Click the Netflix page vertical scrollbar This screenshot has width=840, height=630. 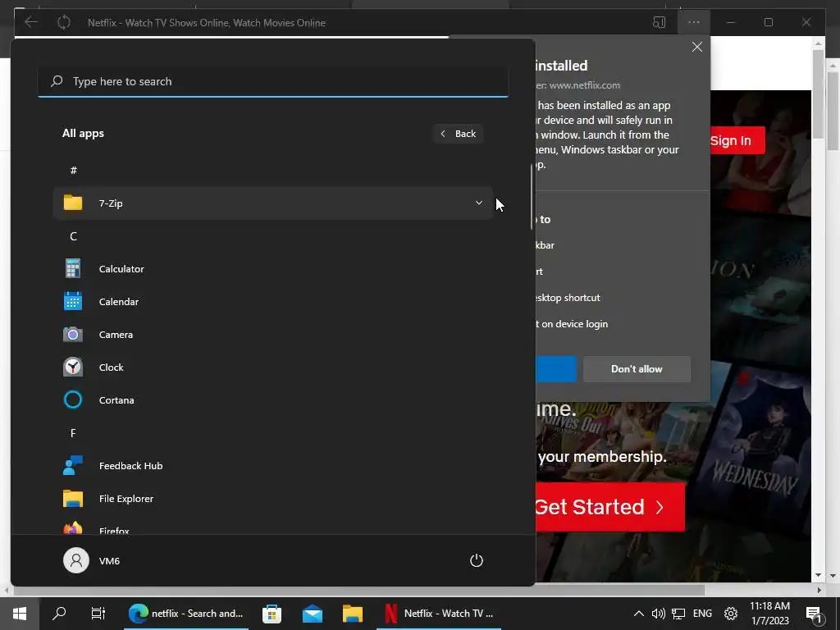(x=818, y=94)
